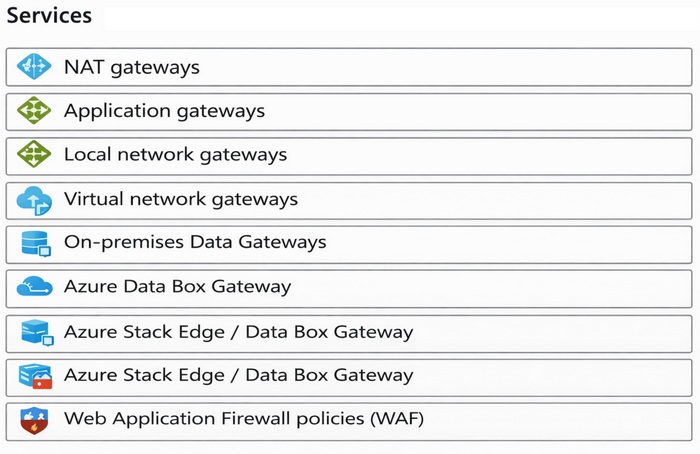Open Local network gateways
Viewport: 700px width, 454px height.
click(175, 155)
